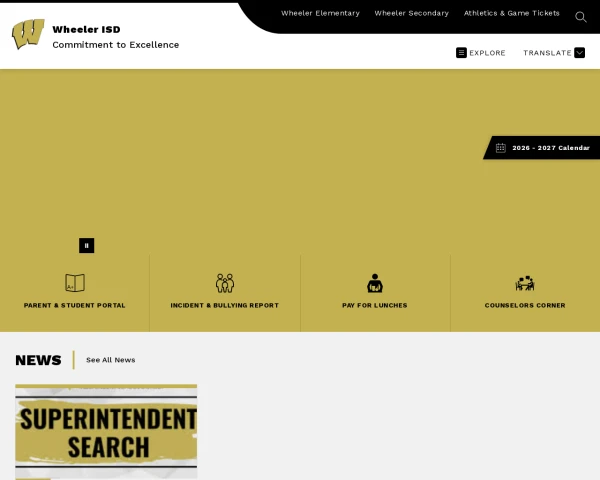
Task: Pause the slideshow with the pause button
Action: pos(86,245)
